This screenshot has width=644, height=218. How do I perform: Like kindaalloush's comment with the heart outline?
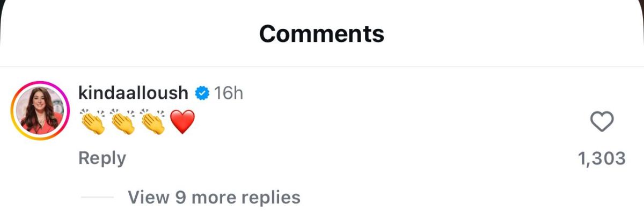602,122
